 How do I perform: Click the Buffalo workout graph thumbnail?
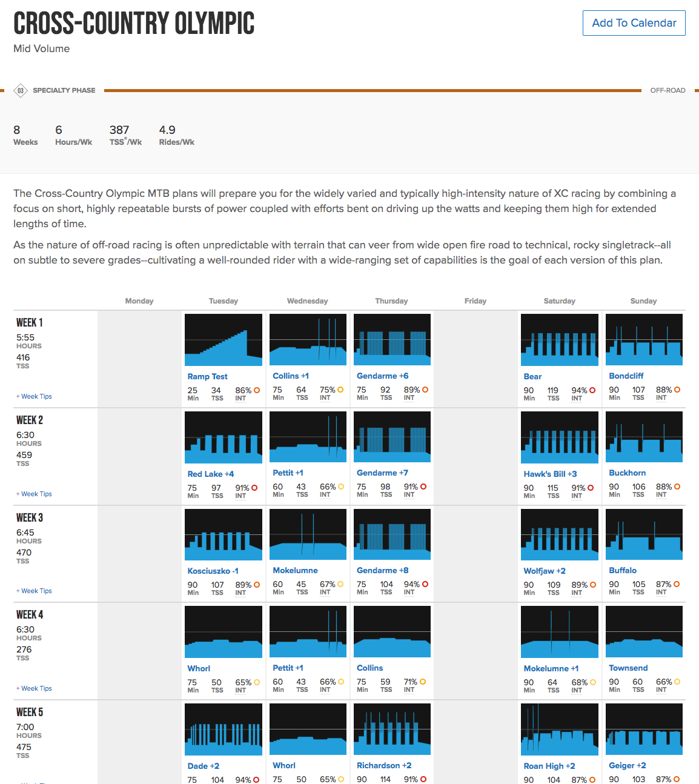(x=644, y=534)
